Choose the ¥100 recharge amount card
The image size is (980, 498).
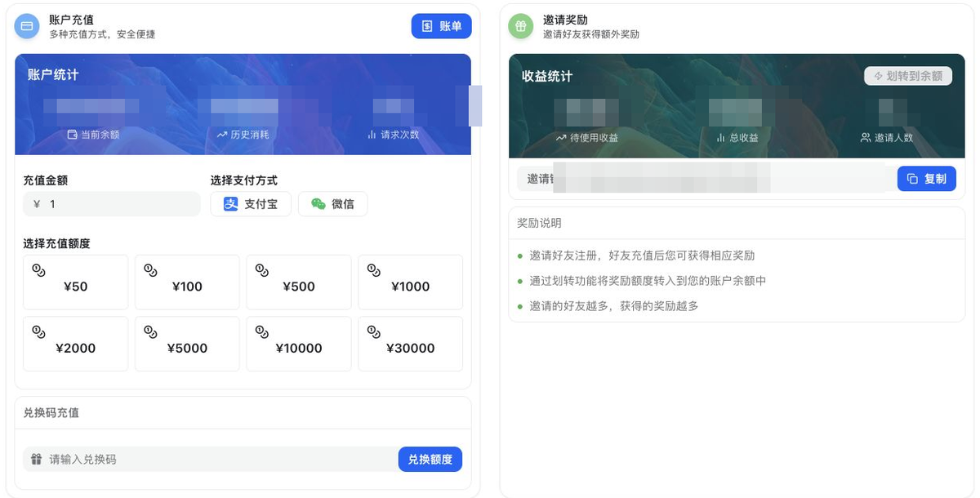[187, 282]
